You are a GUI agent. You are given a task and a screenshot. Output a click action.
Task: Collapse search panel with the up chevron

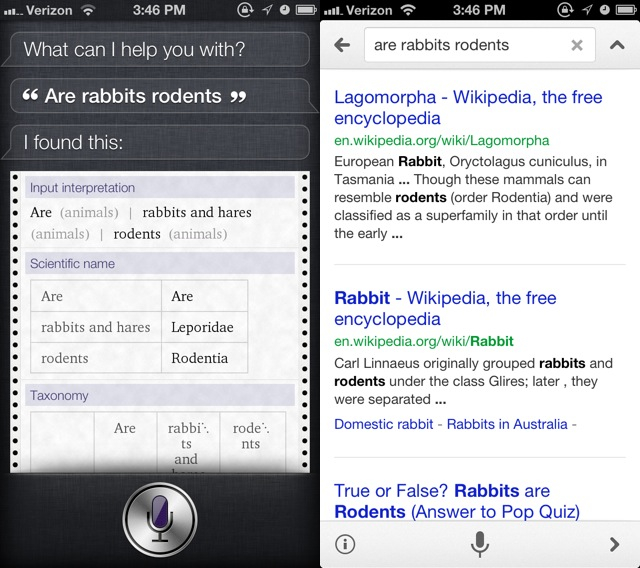click(617, 45)
